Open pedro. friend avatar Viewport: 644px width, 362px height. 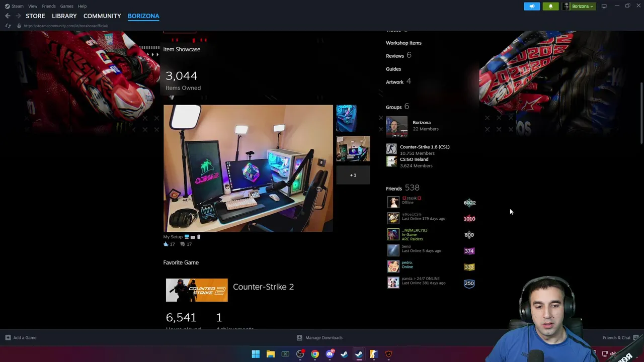[393, 266]
